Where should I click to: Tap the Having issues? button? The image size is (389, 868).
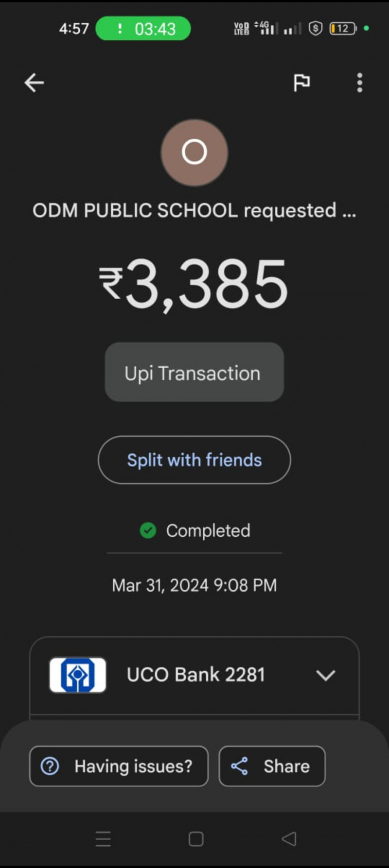(x=119, y=766)
